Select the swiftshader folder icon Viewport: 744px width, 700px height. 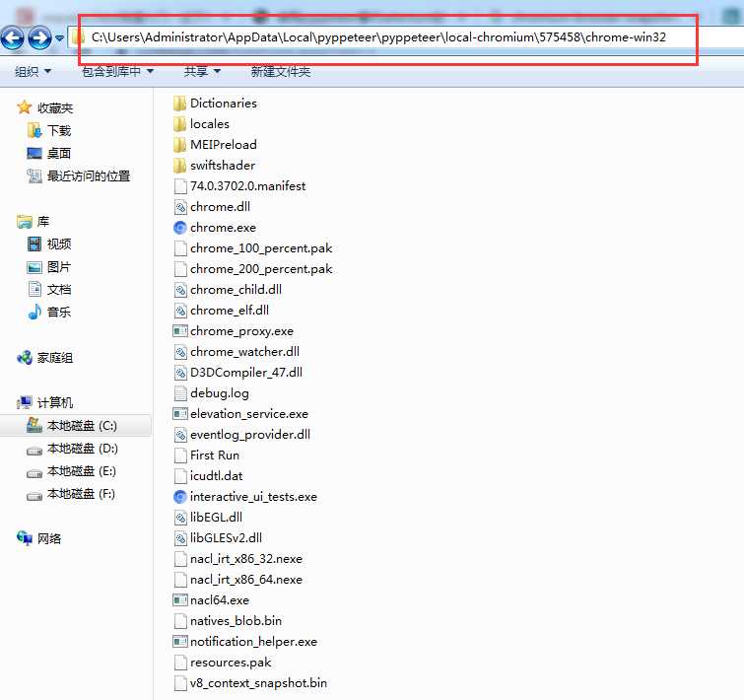tap(179, 166)
